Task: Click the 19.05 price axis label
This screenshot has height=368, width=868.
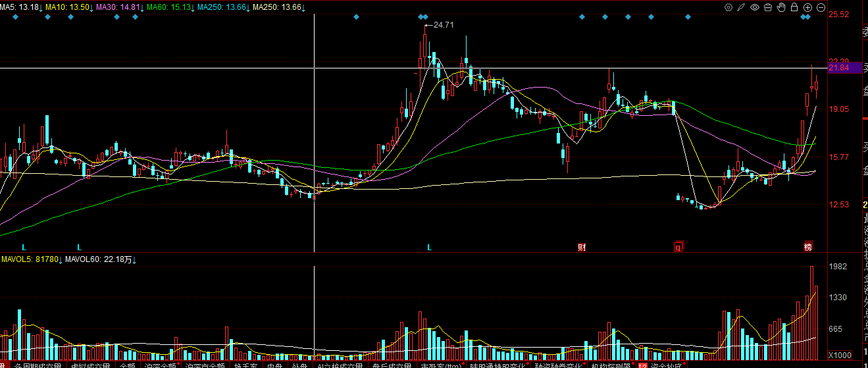Action: 839,110
